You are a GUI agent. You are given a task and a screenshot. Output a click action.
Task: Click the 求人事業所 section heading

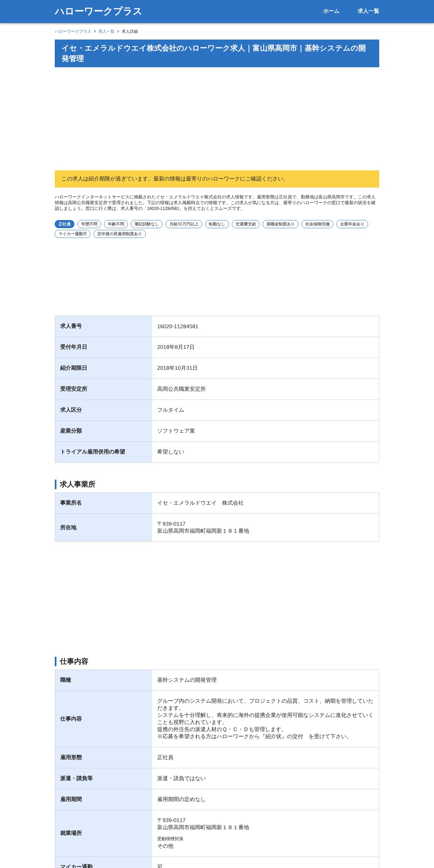click(x=77, y=484)
